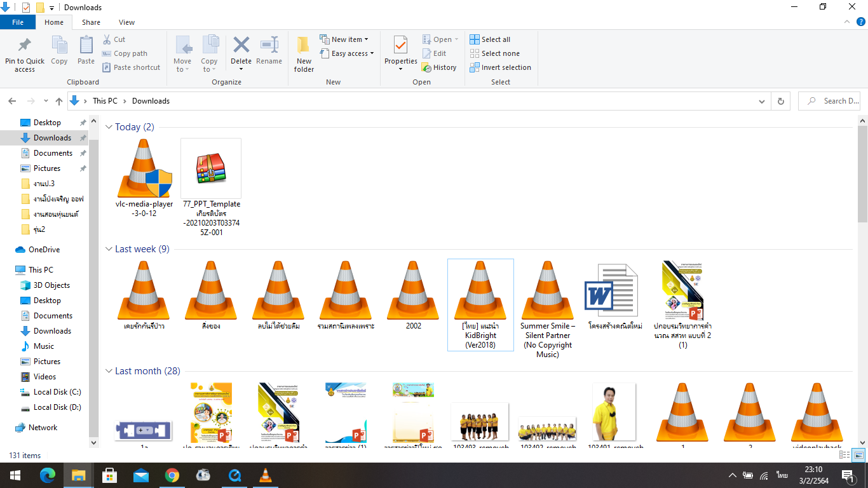Screen dimensions: 868x488
Task: Click Pin to Quick access icon
Action: pyautogui.click(x=25, y=46)
